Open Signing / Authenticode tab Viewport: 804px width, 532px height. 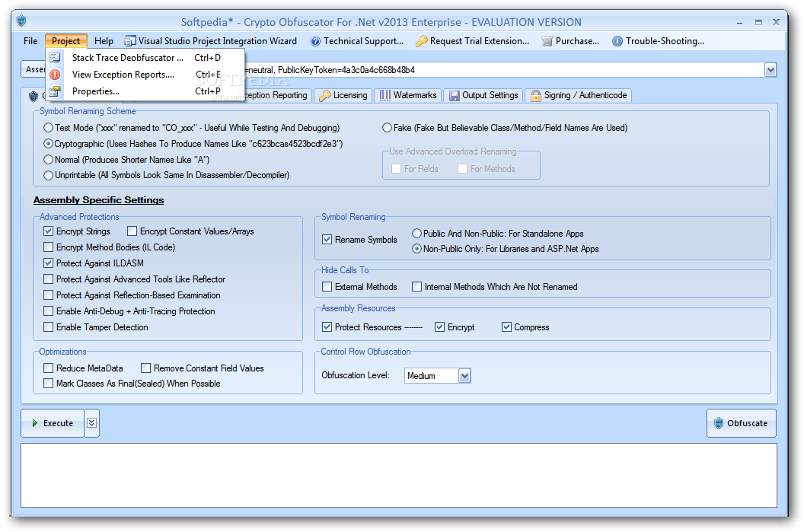579,95
